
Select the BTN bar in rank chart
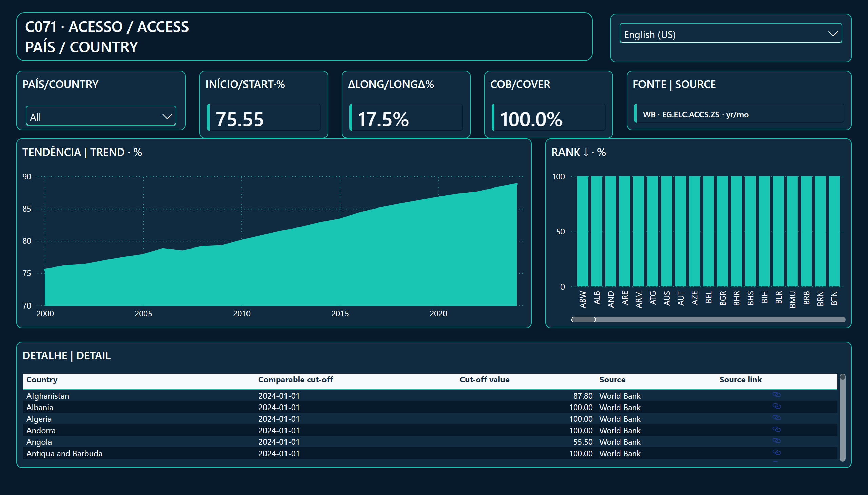click(834, 232)
